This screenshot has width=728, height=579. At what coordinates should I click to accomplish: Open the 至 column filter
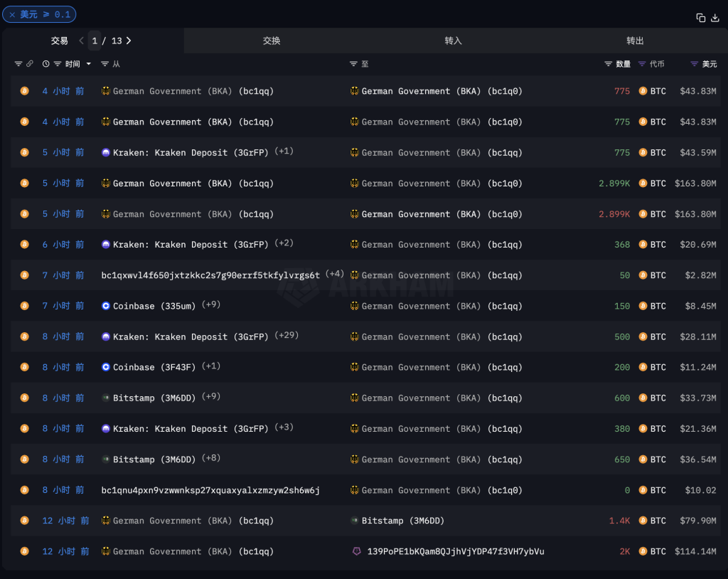point(353,64)
